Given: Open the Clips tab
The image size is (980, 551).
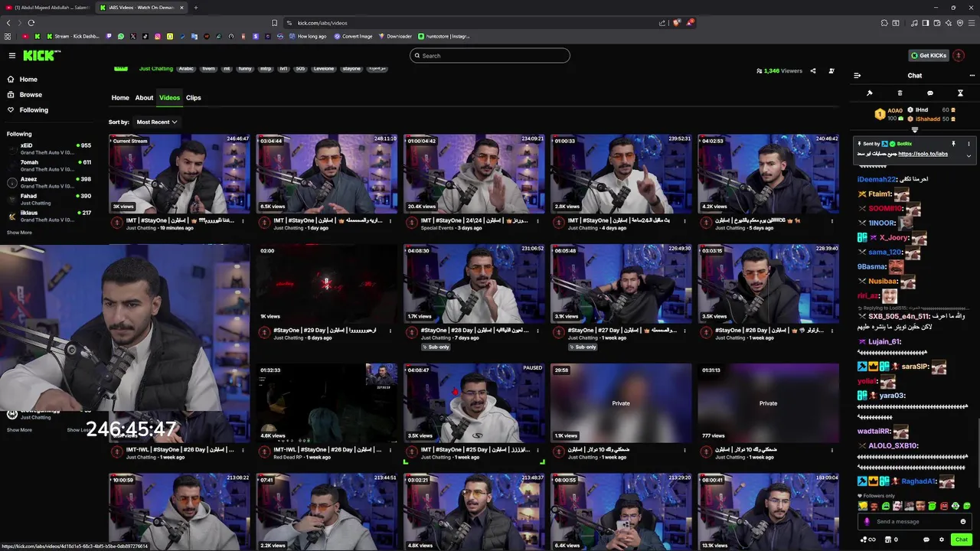Looking at the screenshot, I should (x=193, y=98).
